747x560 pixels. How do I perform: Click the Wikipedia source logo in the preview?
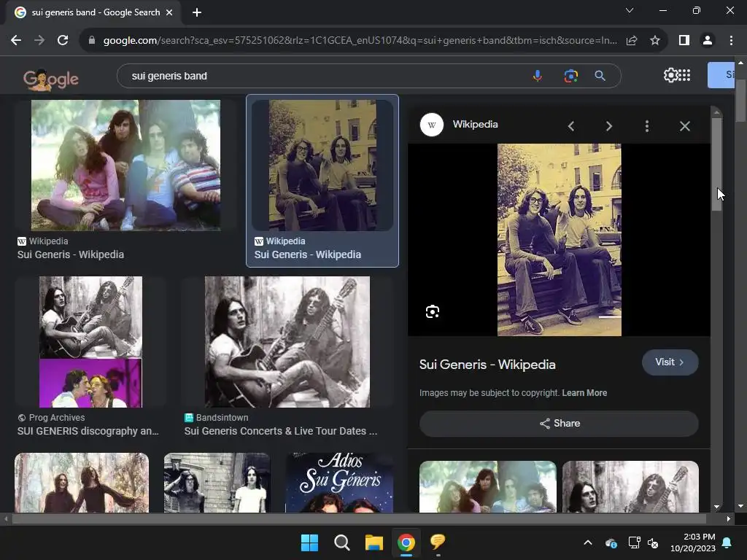(432, 125)
